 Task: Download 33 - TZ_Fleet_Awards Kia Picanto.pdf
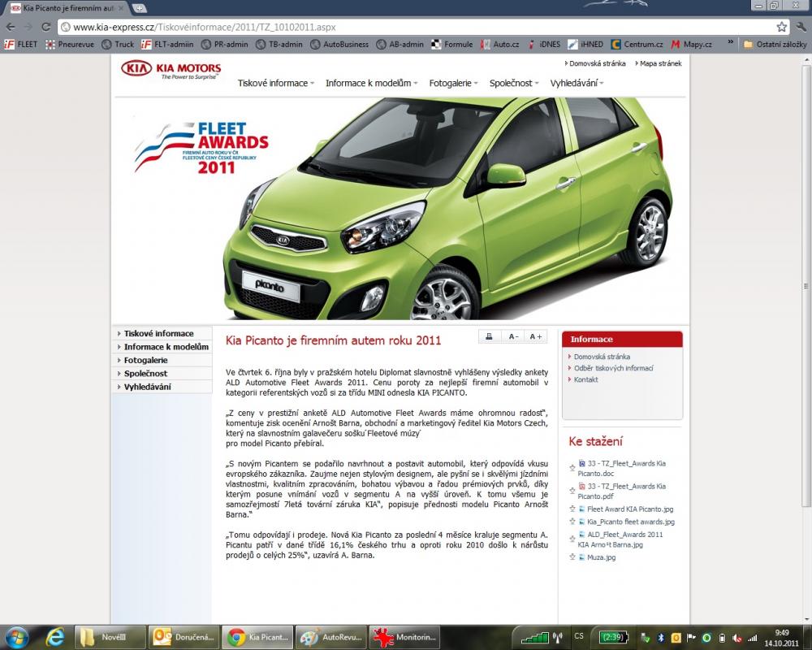(x=622, y=491)
